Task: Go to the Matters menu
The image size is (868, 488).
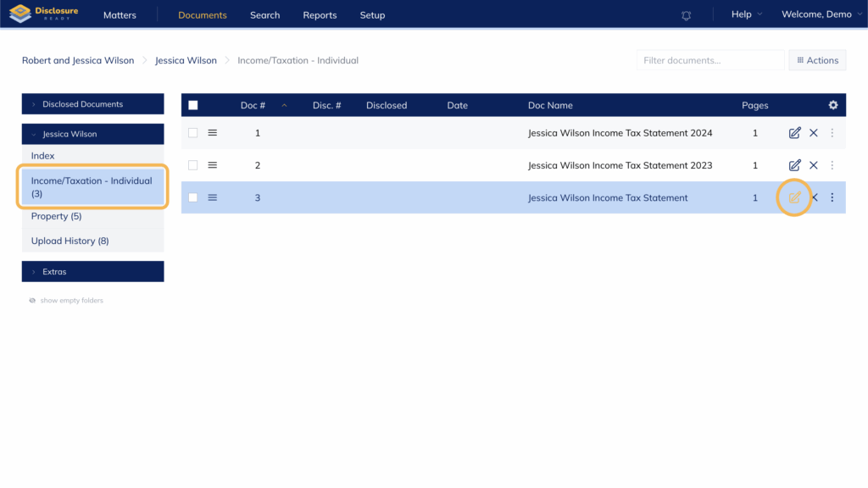Action: click(120, 15)
